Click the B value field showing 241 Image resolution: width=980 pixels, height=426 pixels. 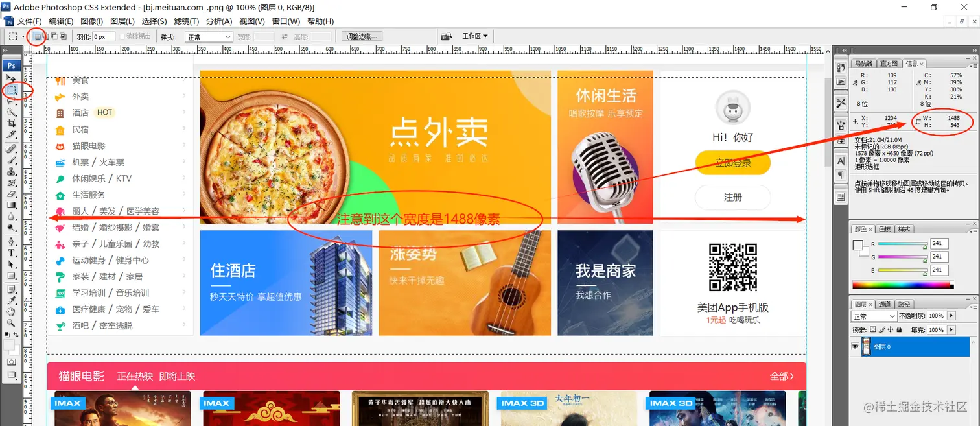939,270
